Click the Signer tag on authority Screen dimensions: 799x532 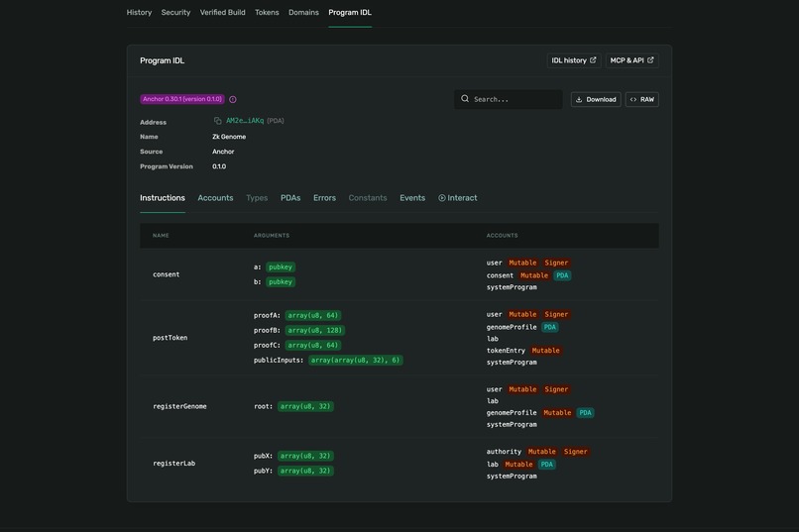(576, 452)
